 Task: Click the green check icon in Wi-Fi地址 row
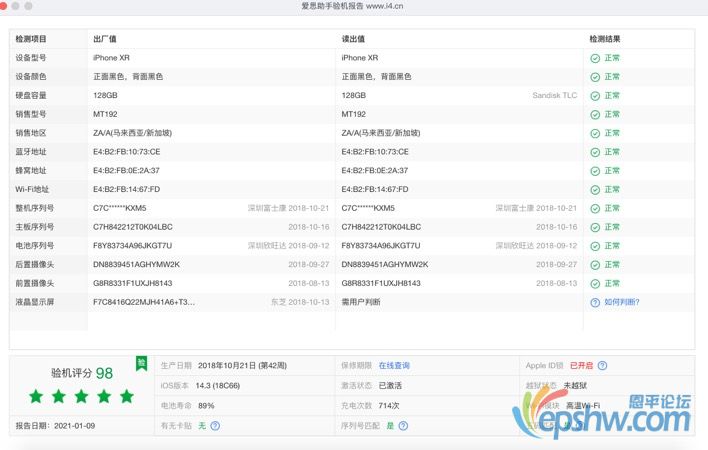pos(595,190)
